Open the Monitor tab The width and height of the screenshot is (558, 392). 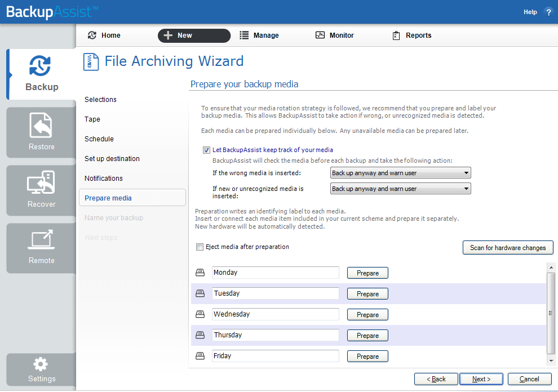click(335, 35)
